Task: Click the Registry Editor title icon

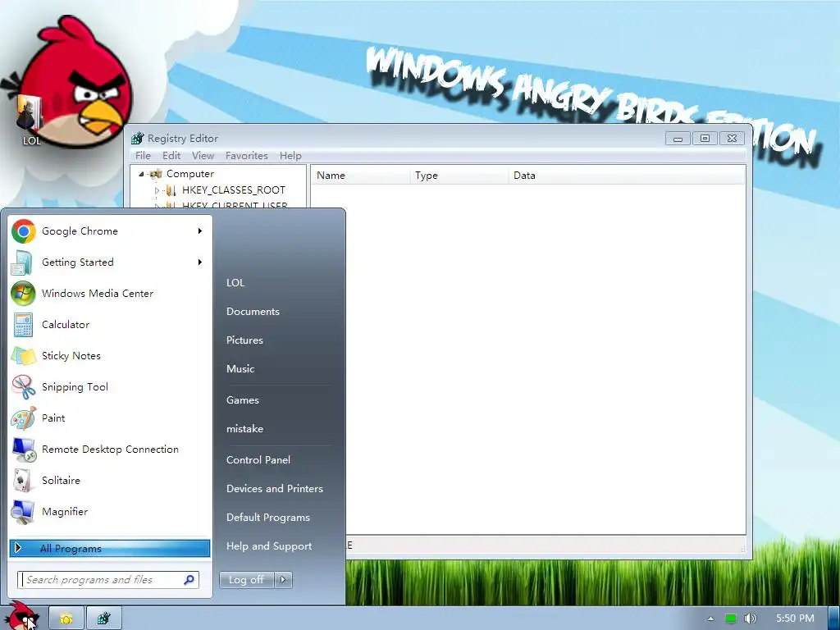Action: pyautogui.click(x=138, y=138)
